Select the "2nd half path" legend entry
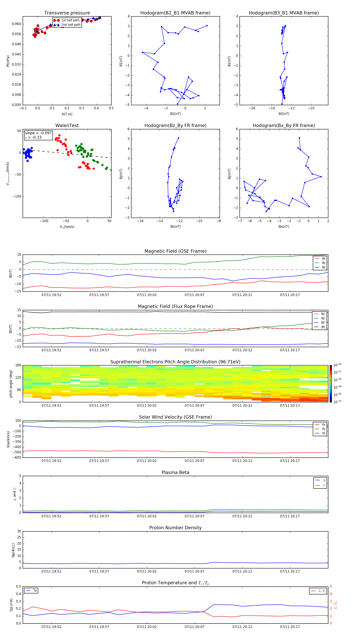The height and width of the screenshot is (644, 351). coord(67,25)
